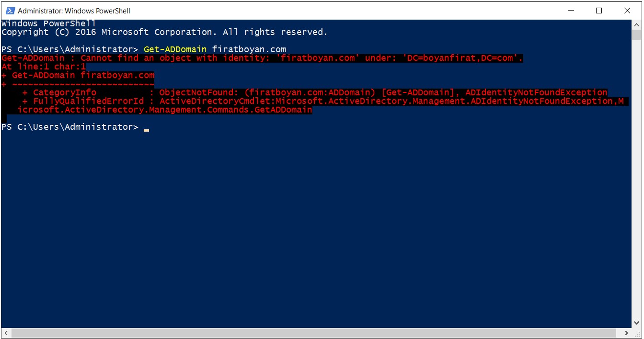644x339 pixels.
Task: Click the 'At line:1 char:1' text
Action: click(x=44, y=67)
